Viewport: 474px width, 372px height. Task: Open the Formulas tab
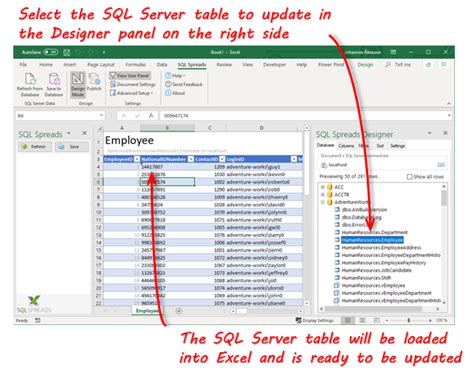pos(136,65)
